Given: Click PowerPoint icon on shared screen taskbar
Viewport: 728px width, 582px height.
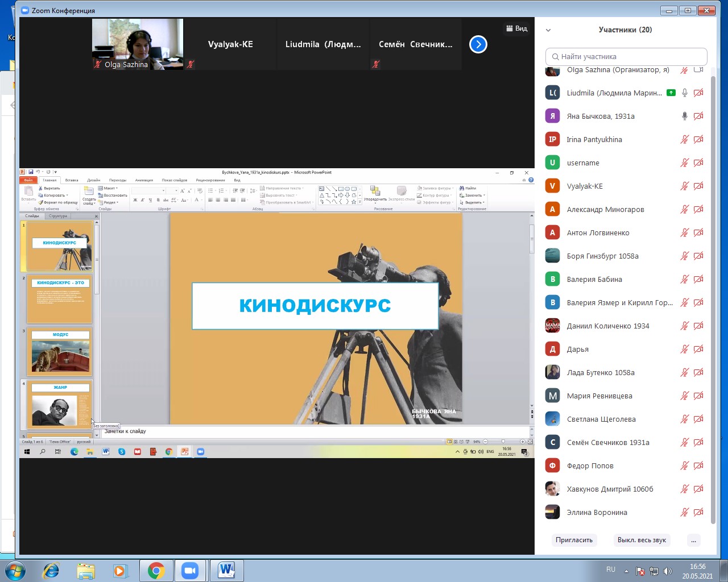Looking at the screenshot, I should pyautogui.click(x=184, y=452).
